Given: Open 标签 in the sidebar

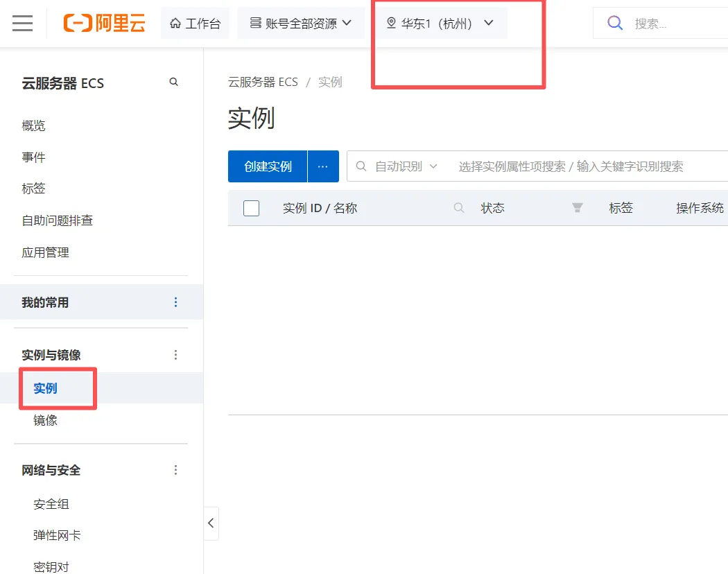Looking at the screenshot, I should [33, 188].
